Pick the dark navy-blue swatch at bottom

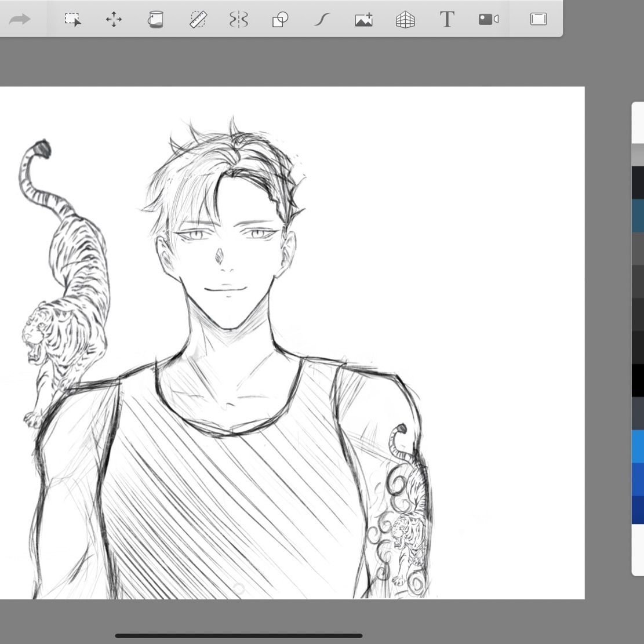[x=638, y=510]
